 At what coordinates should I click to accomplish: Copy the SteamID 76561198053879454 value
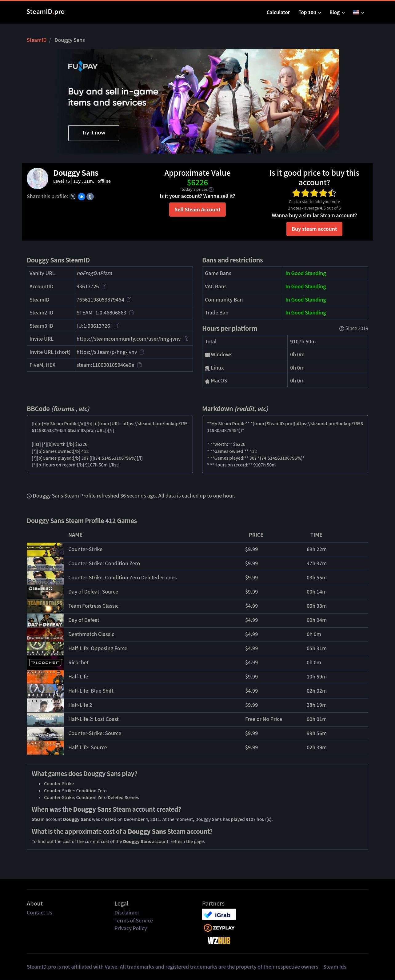130,299
